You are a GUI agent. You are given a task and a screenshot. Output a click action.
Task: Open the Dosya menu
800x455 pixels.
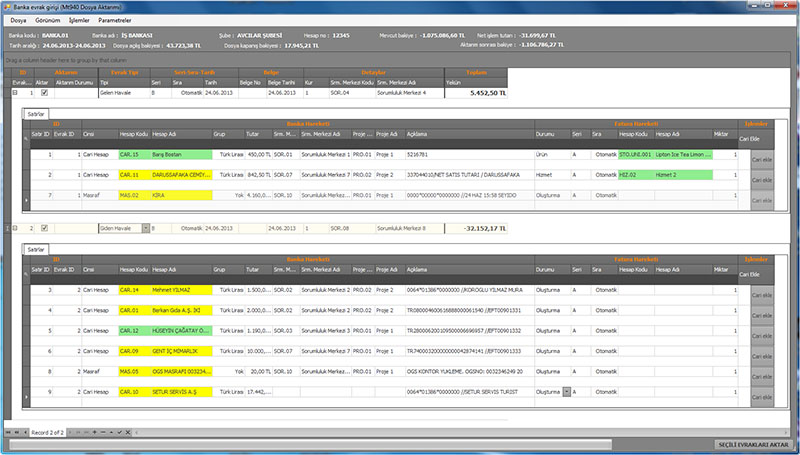click(18, 20)
